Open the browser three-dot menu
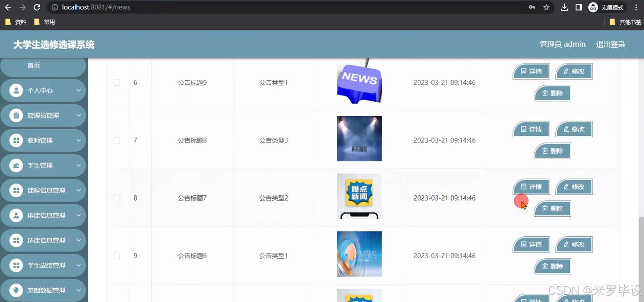 [x=636, y=7]
